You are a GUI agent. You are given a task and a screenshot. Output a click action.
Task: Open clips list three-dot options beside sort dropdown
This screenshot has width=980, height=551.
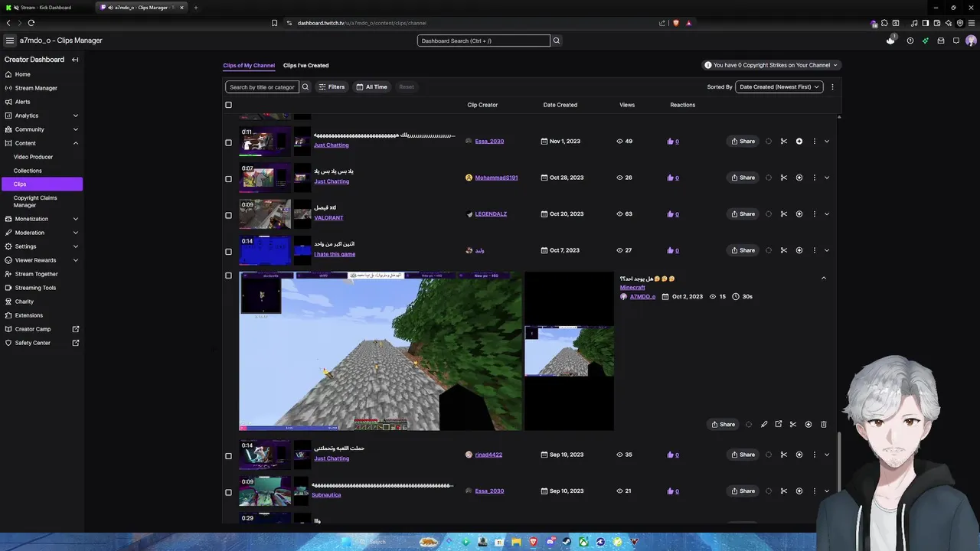tap(832, 86)
